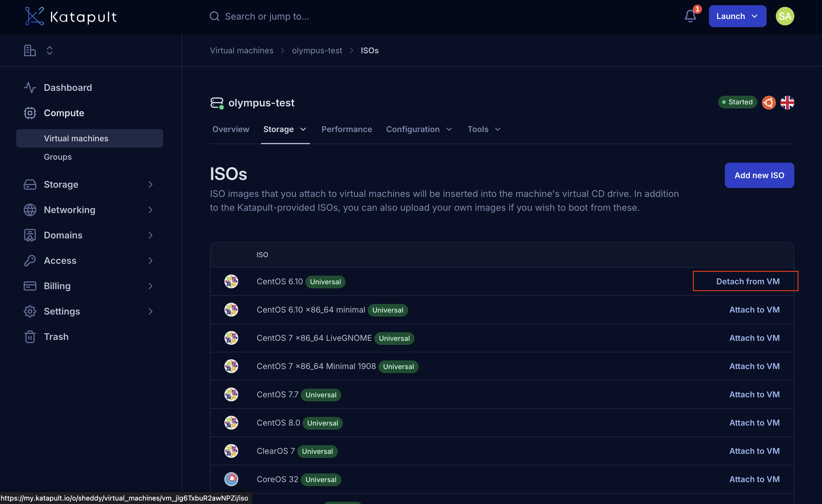Image resolution: width=822 pixels, height=504 pixels.
Task: Click the Dashboard activity icon
Action: (30, 87)
